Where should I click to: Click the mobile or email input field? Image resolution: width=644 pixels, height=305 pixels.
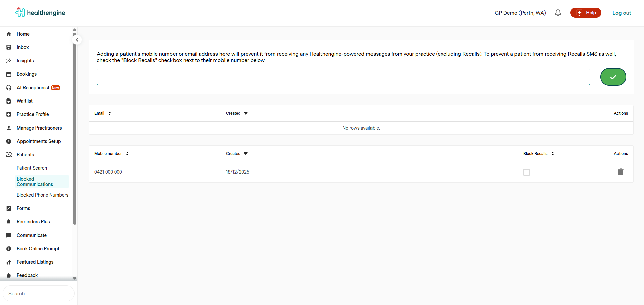pyautogui.click(x=343, y=77)
